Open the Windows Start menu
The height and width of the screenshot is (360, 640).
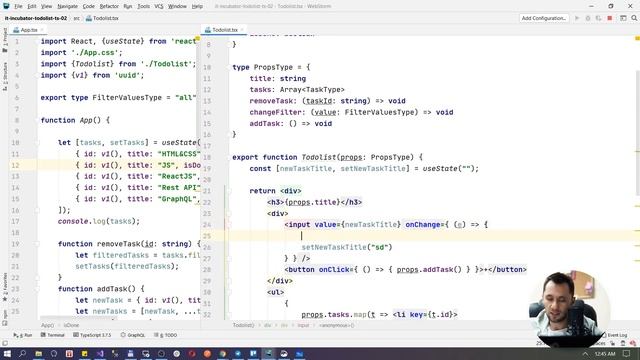coord(7,353)
